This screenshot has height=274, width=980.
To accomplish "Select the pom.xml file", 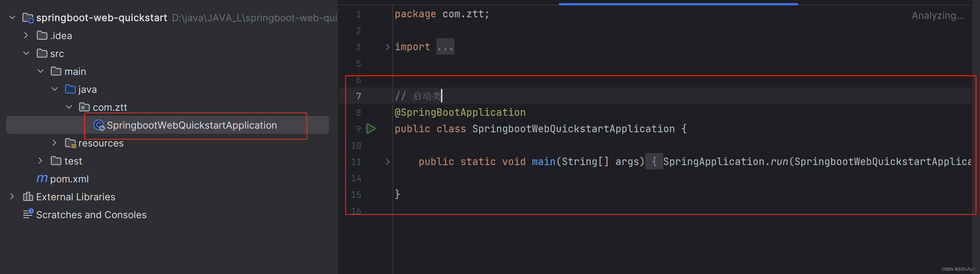I will coord(69,179).
